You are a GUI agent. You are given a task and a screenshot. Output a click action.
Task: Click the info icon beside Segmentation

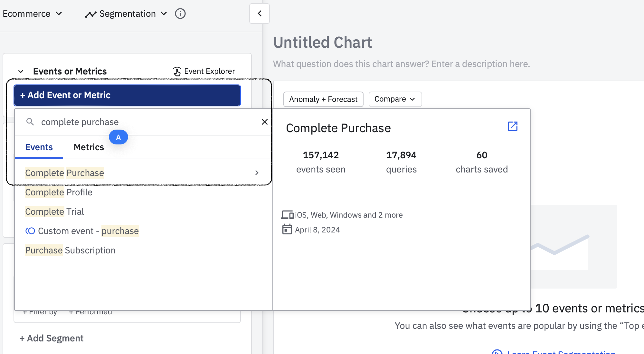pyautogui.click(x=180, y=14)
